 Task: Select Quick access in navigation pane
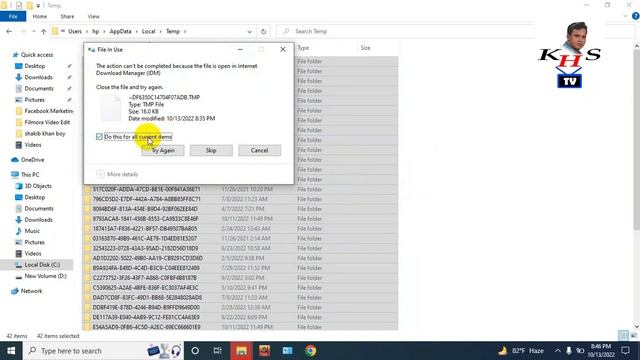tap(37, 55)
